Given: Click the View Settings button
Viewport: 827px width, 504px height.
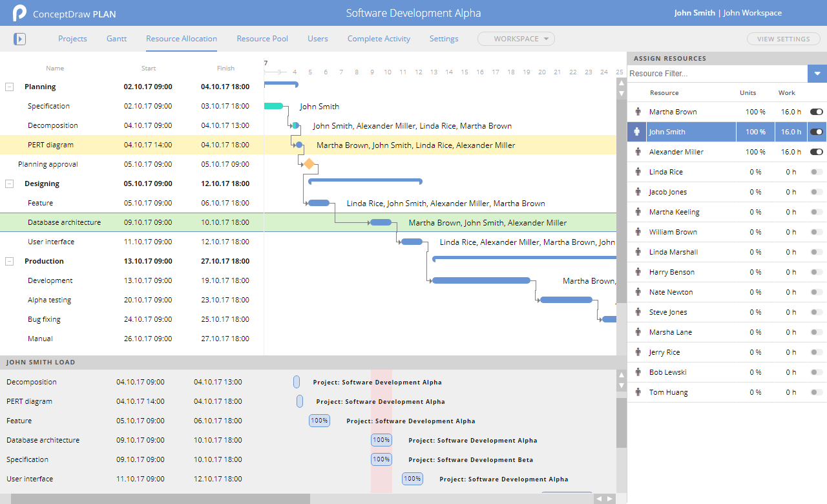Looking at the screenshot, I should 783,39.
